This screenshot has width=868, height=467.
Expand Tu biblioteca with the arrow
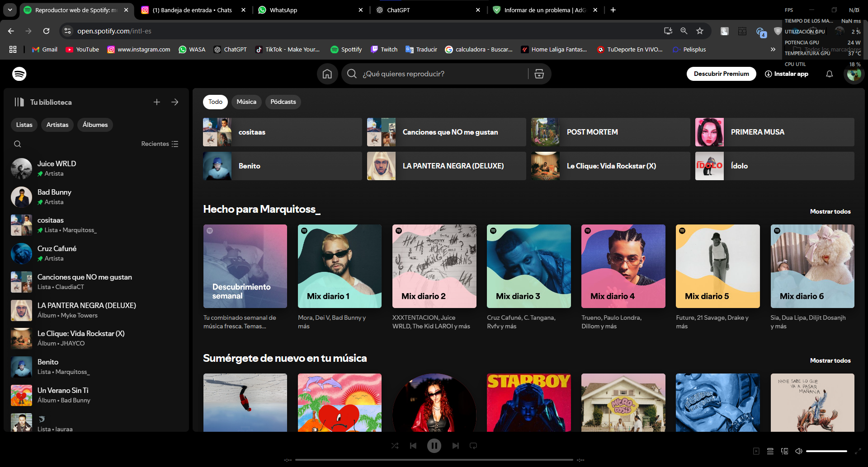[175, 102]
